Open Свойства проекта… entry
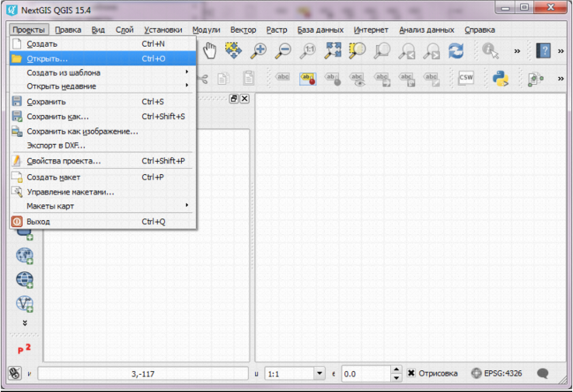Screen dimensions: 573x392 102,161
